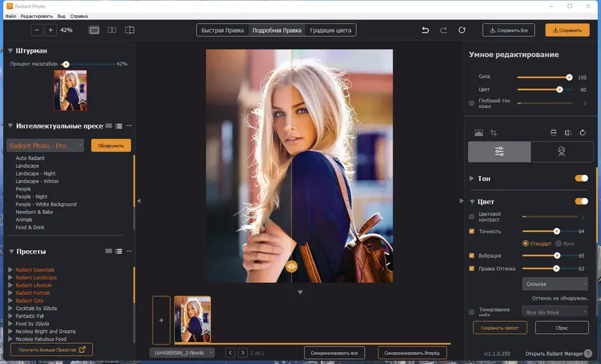Image resolution: width=601 pixels, height=364 pixels.
Task: Open the histogram icon in right panel
Action: [479, 133]
